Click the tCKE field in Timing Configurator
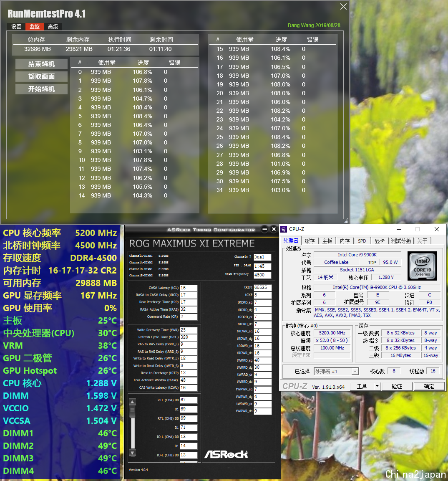Screen dimensions: 448x481 pos(263,295)
